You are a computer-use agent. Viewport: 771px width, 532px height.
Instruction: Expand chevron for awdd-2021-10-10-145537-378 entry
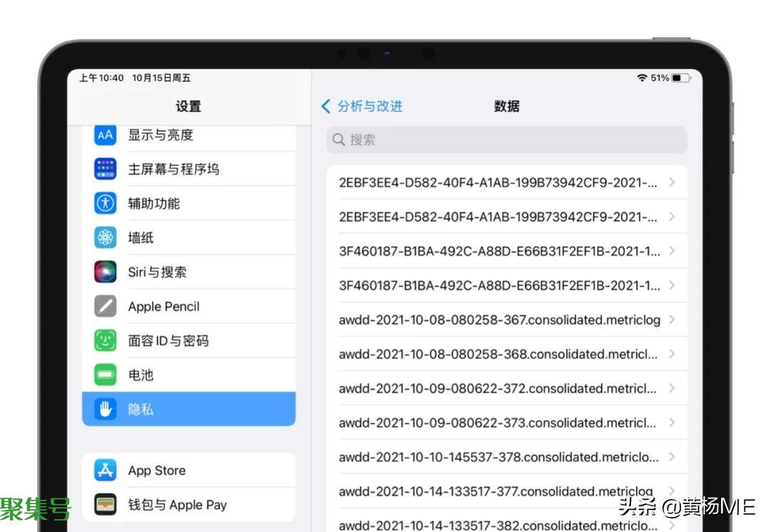tap(672, 457)
